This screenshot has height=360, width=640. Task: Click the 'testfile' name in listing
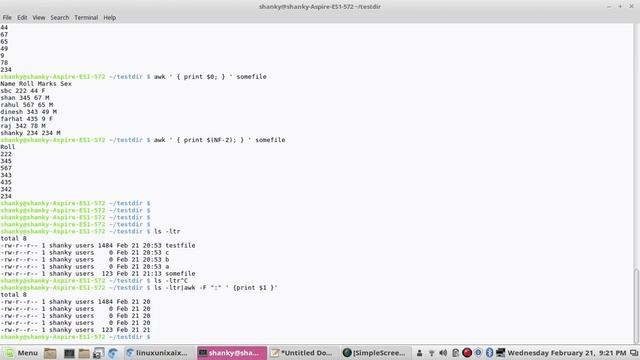tap(180, 246)
